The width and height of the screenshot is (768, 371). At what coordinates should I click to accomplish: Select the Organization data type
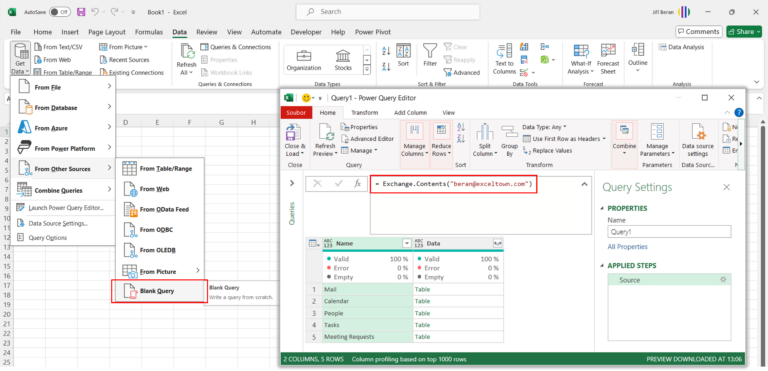[x=304, y=60]
